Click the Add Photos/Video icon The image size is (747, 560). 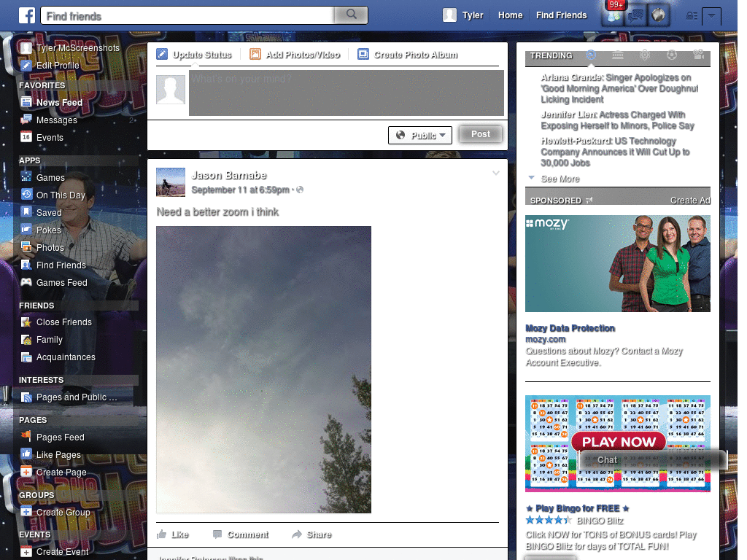coord(255,54)
